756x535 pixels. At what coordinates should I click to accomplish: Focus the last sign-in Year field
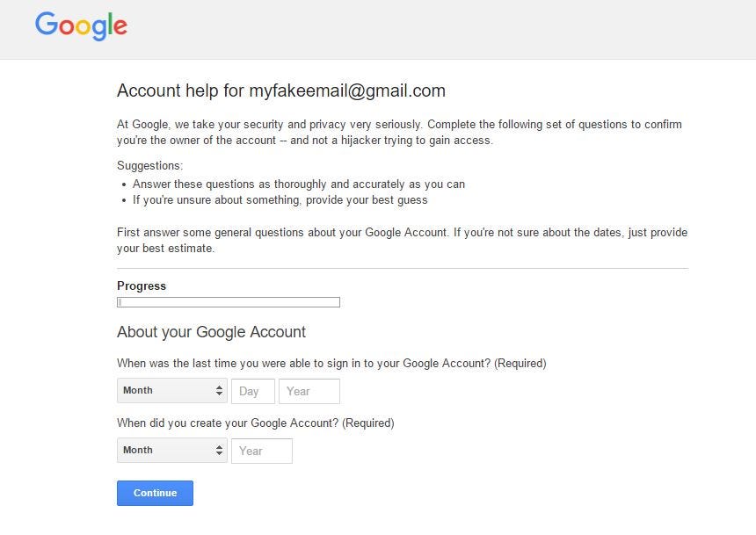tap(309, 391)
